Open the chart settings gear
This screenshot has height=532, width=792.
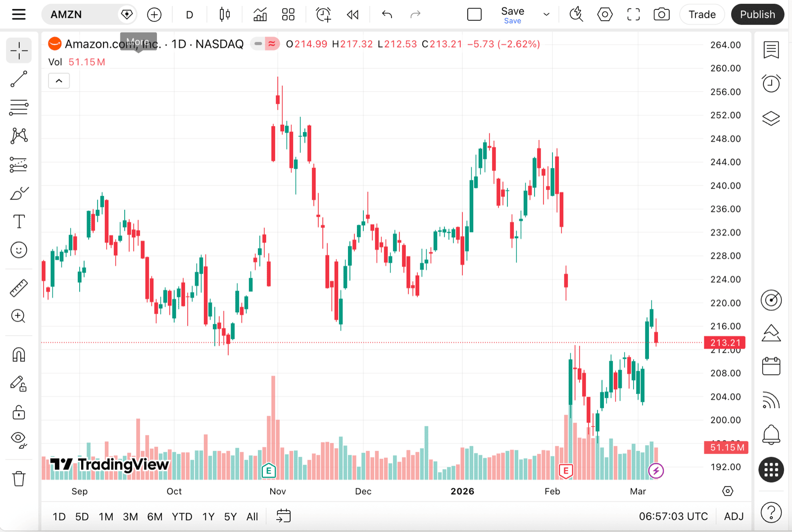pos(604,14)
